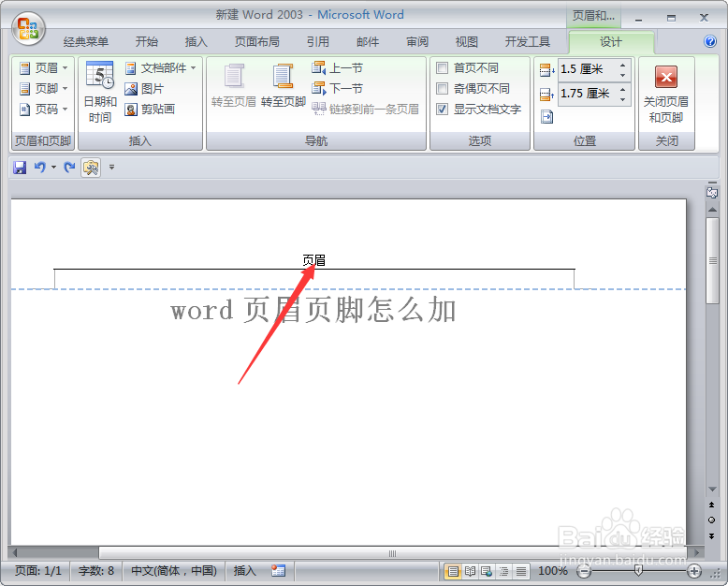This screenshot has width=728, height=586.
Task: Go to Footer (转至页脚)
Action: click(x=284, y=85)
